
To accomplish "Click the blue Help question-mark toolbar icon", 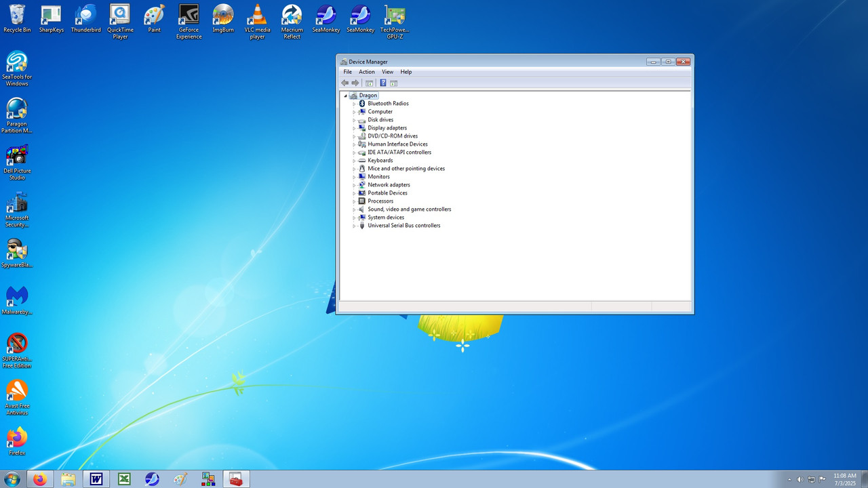I will point(383,83).
